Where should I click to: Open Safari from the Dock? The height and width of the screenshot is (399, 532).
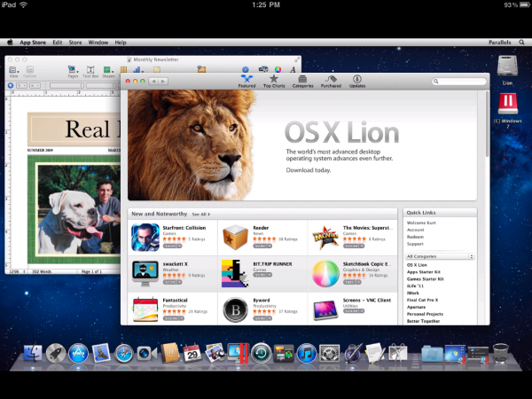click(124, 354)
